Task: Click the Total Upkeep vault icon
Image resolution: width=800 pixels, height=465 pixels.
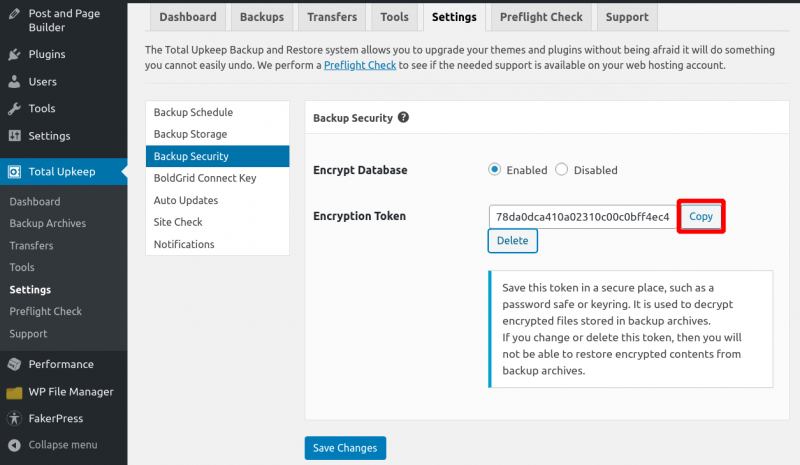Action: pyautogui.click(x=14, y=172)
